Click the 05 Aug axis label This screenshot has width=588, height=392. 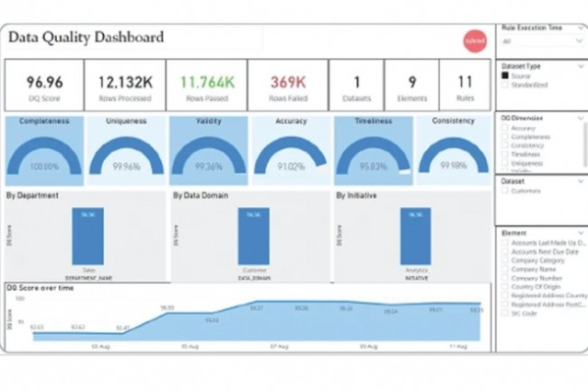point(190,347)
